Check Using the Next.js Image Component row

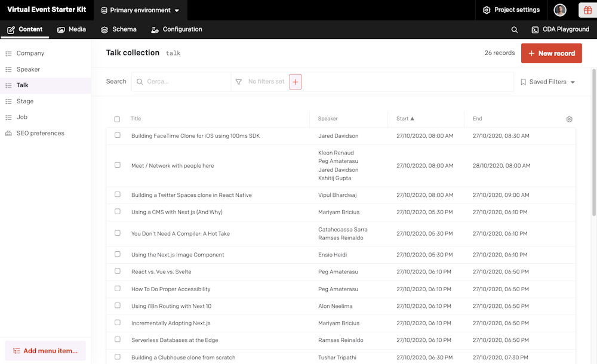click(x=117, y=254)
